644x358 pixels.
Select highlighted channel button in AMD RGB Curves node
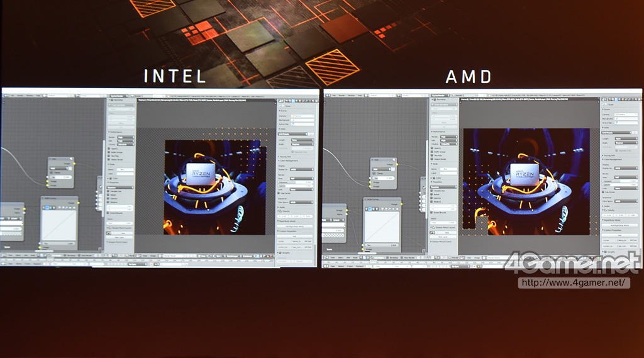coord(370,209)
